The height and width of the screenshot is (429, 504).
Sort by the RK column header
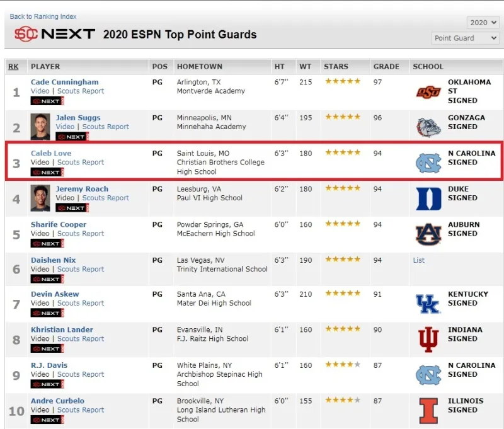[13, 66]
